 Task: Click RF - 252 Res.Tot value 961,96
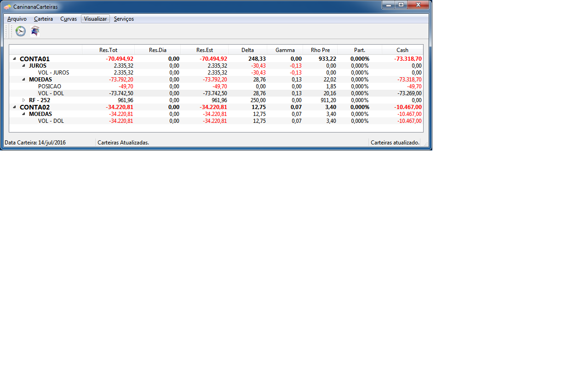pos(126,100)
